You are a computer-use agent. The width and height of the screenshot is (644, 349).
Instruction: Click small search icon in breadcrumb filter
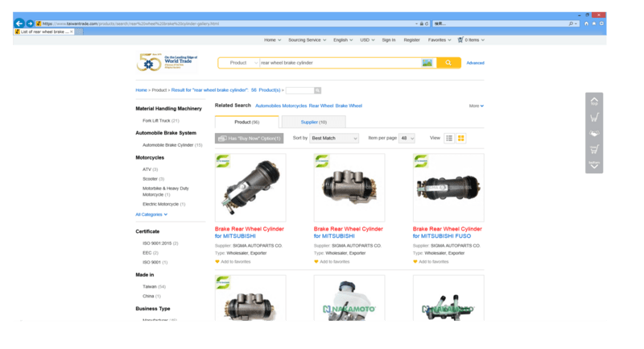point(317,90)
